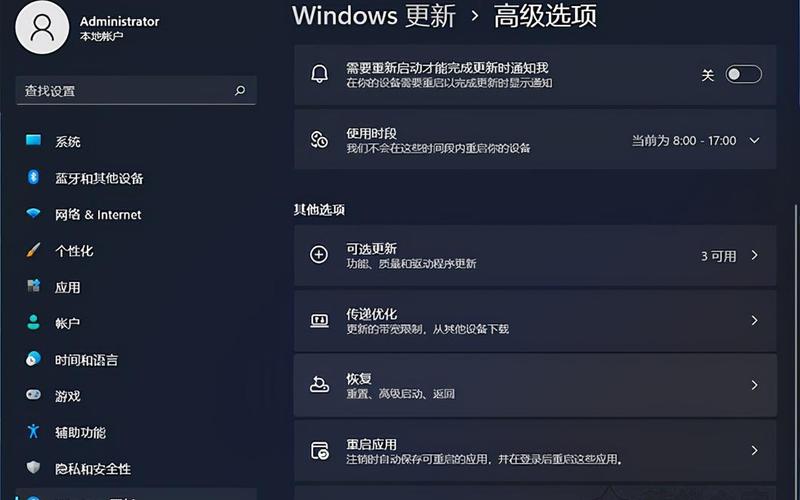The height and width of the screenshot is (500, 800).
Task: Click the 功能、质量和驱动程序更新 description
Action: point(411,264)
